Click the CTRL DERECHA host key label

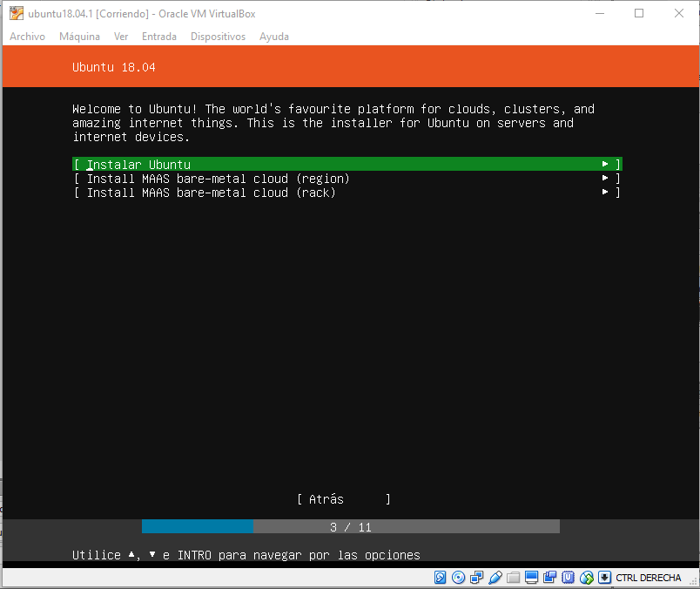(x=649, y=578)
